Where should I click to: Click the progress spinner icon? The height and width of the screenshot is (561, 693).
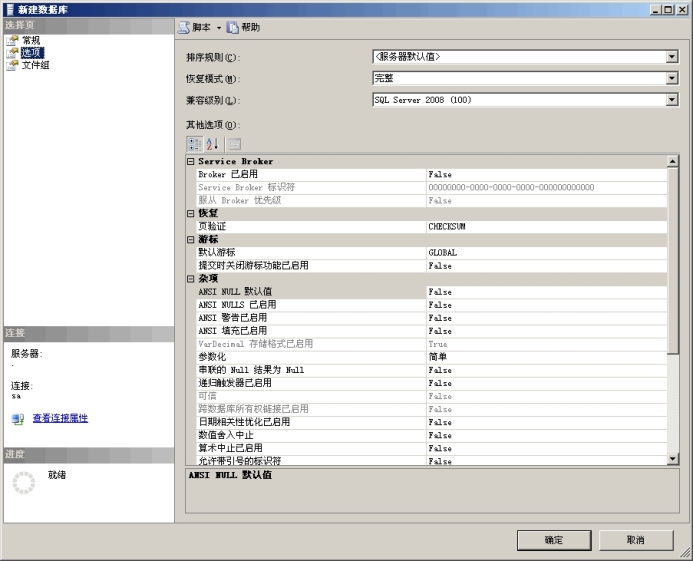[x=23, y=482]
